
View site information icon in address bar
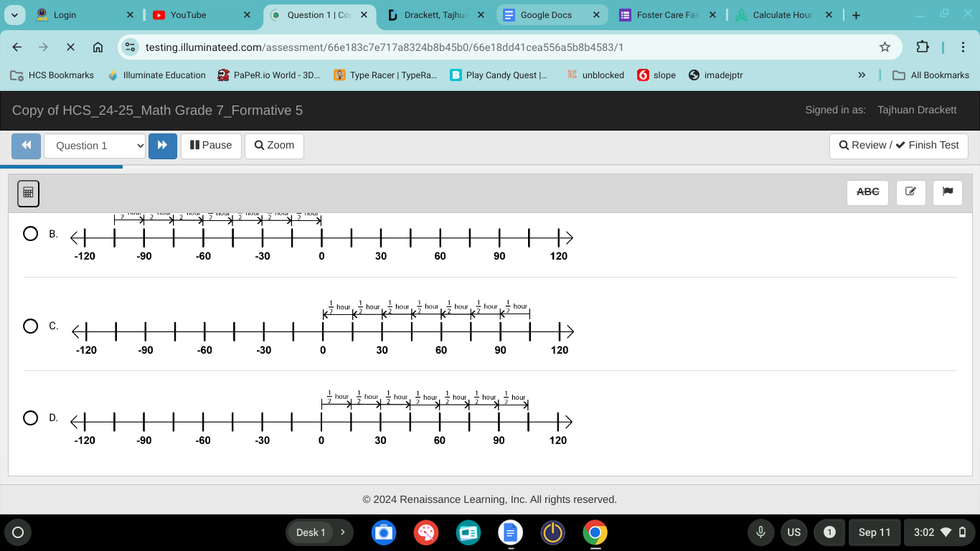(130, 47)
